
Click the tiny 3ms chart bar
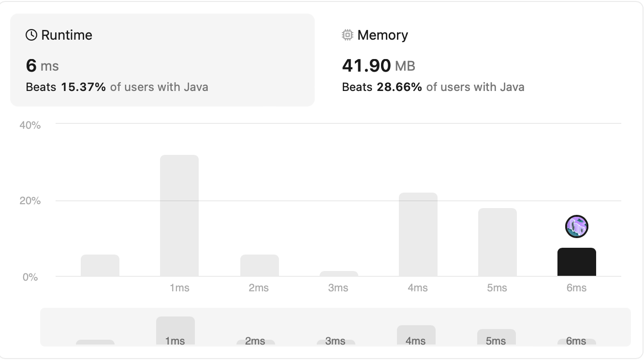coord(339,273)
